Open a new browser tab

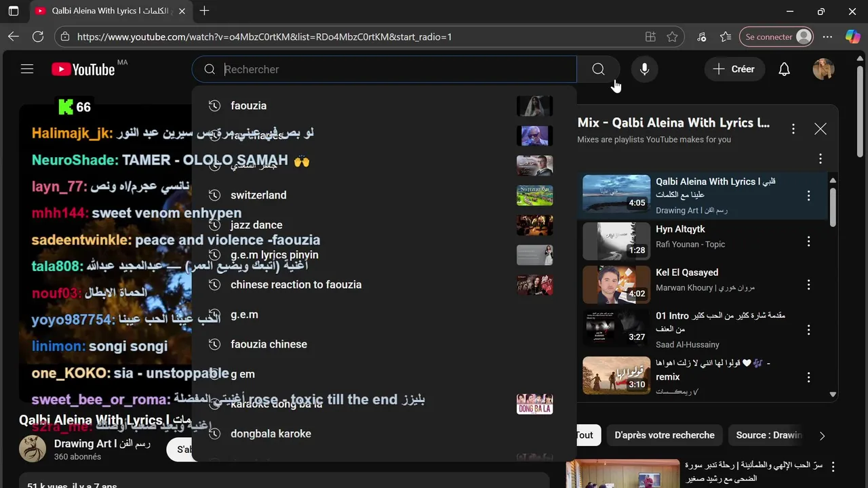[x=204, y=11]
